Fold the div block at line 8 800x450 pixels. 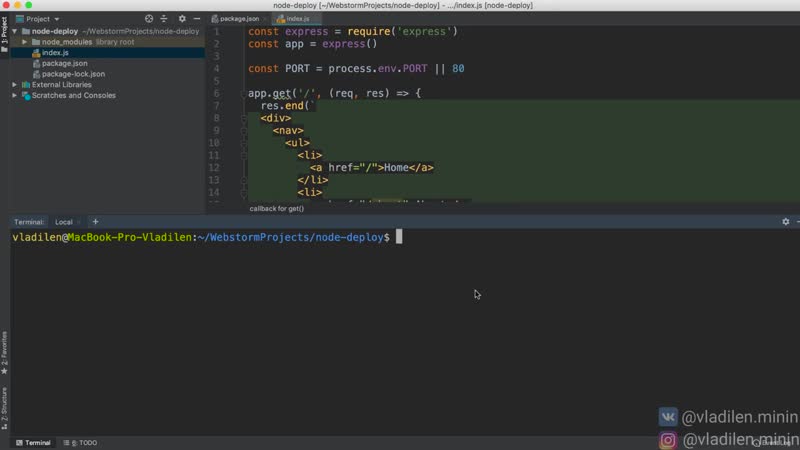coord(243,118)
